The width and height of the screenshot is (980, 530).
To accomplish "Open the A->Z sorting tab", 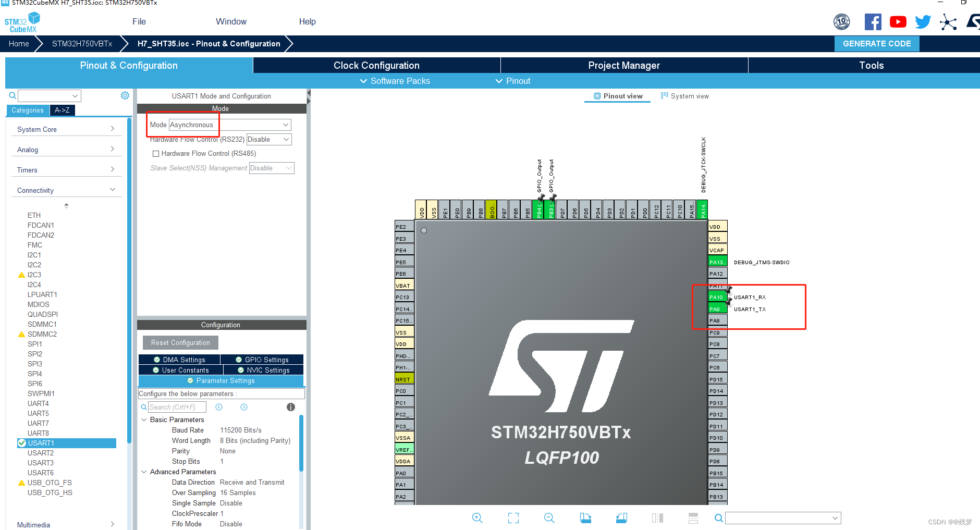I will coord(62,110).
